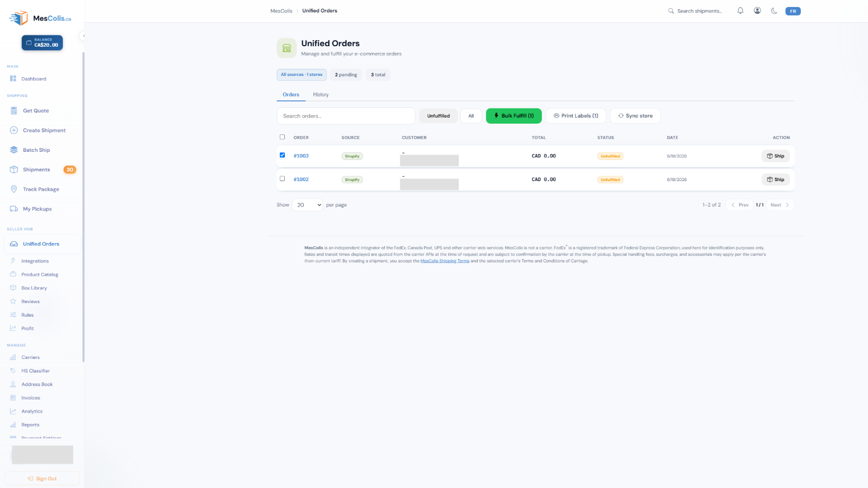Click the Shipments box icon
The height and width of the screenshot is (488, 868).
point(14,170)
